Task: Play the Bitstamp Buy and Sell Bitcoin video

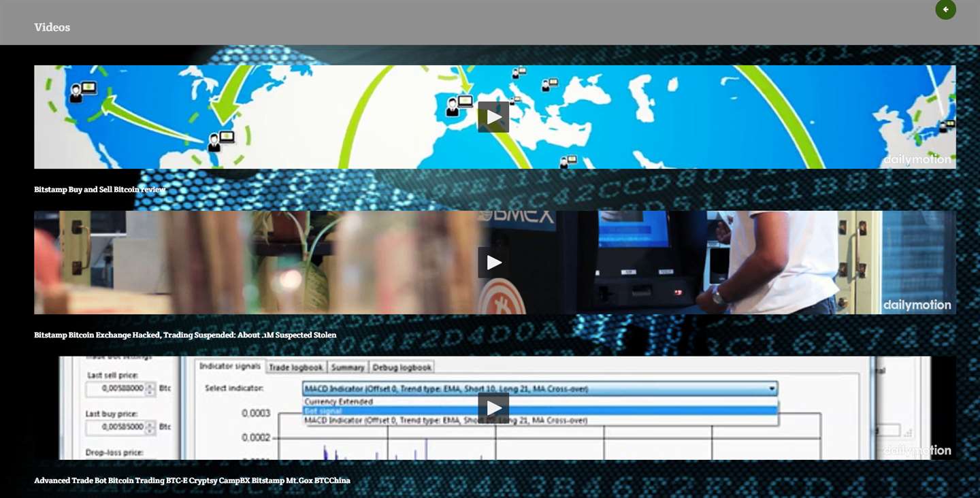Action: coord(493,117)
